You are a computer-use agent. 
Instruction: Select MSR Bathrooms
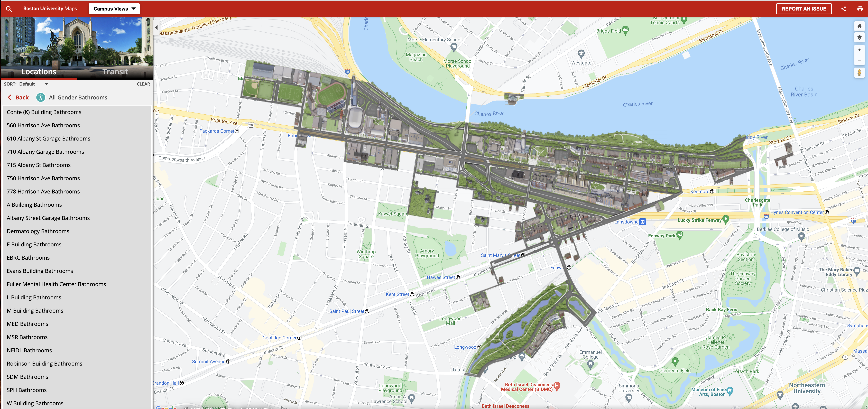[77, 337]
